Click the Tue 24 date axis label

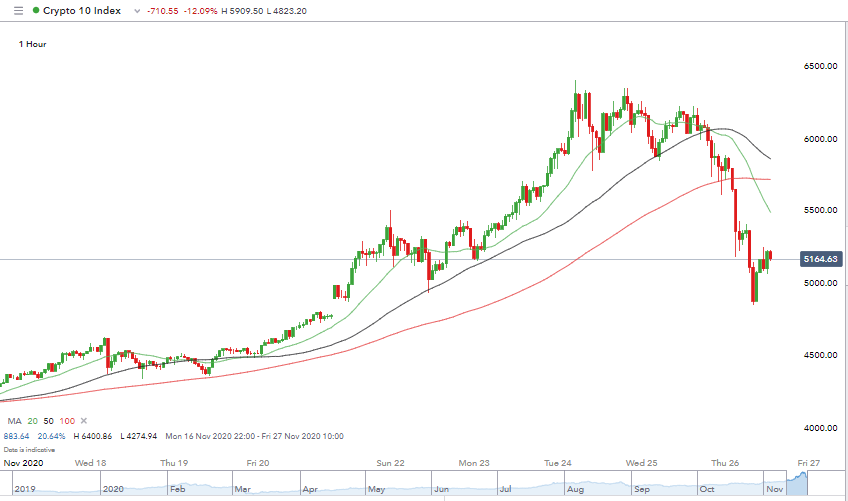pos(558,463)
